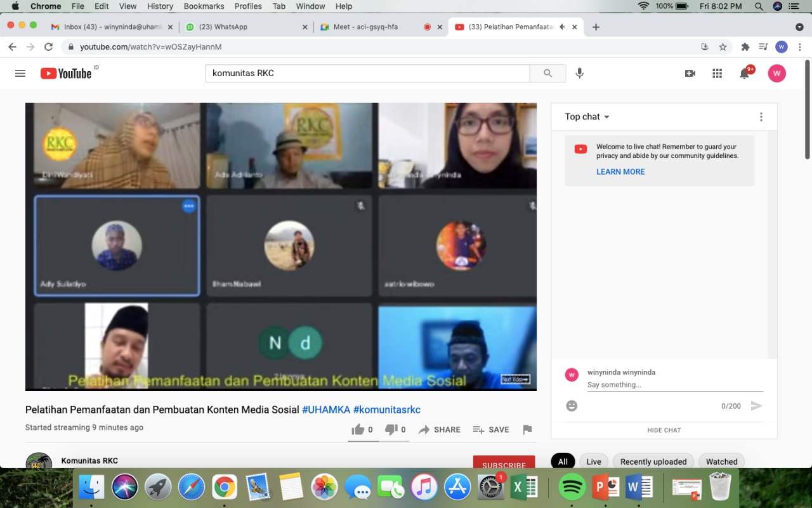Image resolution: width=812 pixels, height=508 pixels.
Task: Expand the Top chat dropdown
Action: (x=587, y=117)
